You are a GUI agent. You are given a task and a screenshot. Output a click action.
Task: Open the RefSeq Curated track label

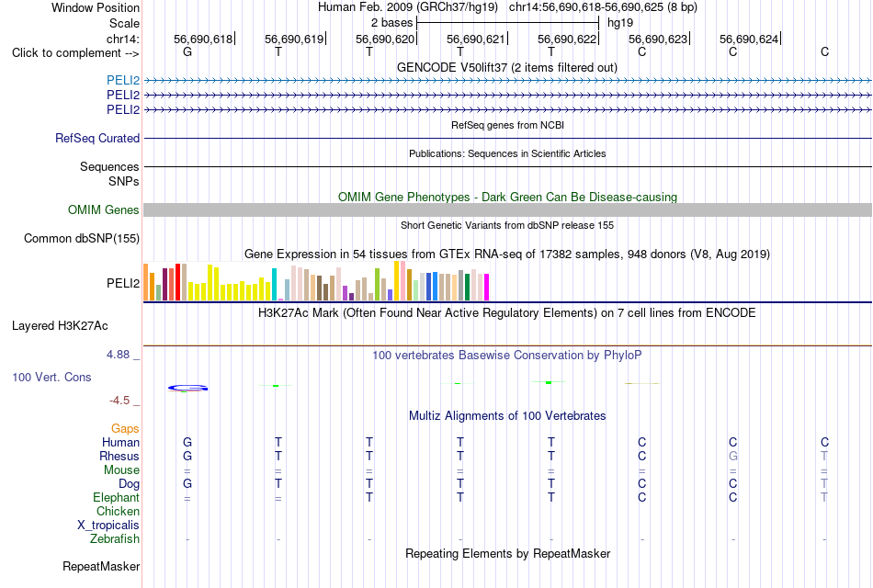click(x=96, y=138)
